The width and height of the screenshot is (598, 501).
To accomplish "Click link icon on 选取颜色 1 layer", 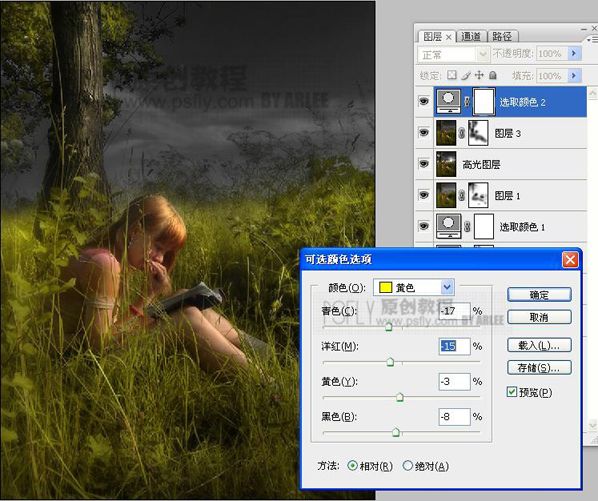I will [467, 226].
